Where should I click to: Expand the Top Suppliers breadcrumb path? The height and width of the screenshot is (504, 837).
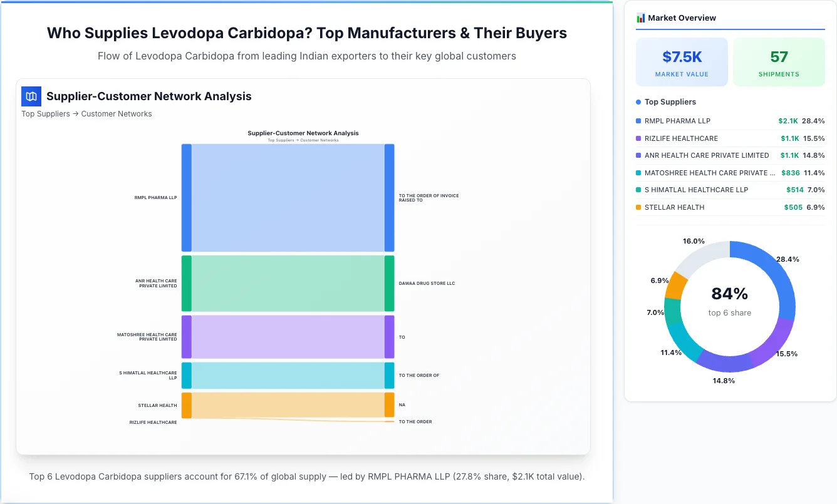click(46, 113)
